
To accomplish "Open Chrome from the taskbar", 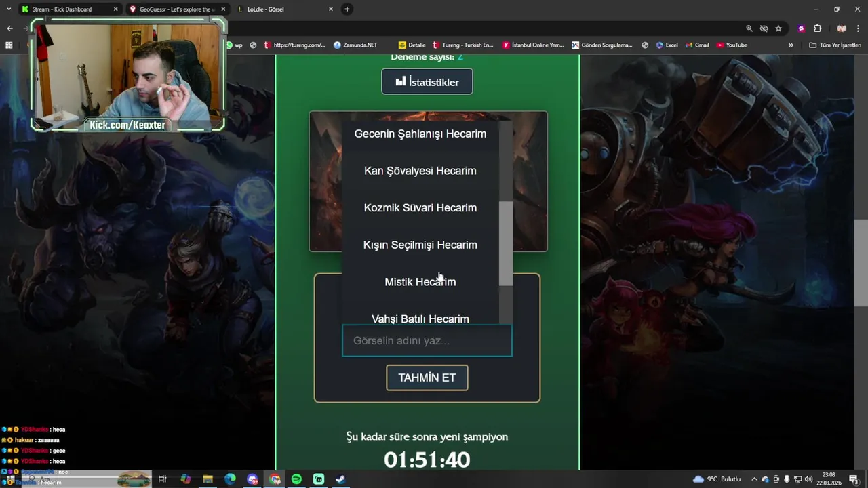I will 275,479.
